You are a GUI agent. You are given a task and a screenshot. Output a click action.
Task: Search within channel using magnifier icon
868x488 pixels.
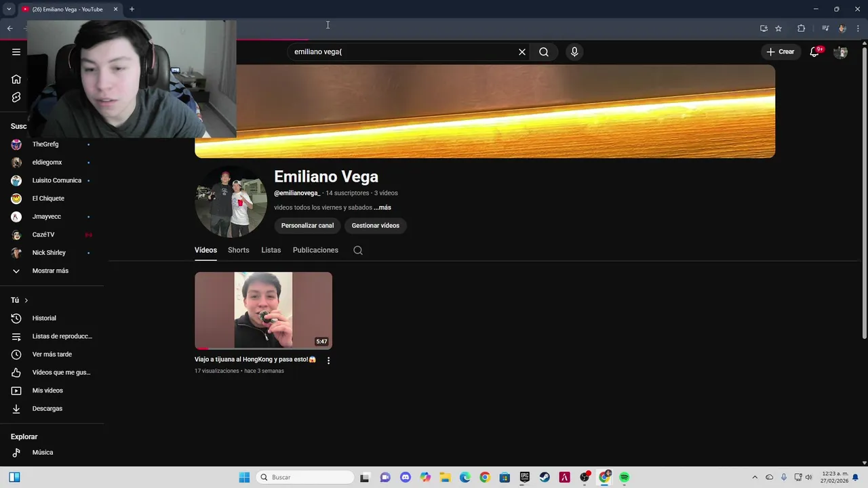click(358, 250)
